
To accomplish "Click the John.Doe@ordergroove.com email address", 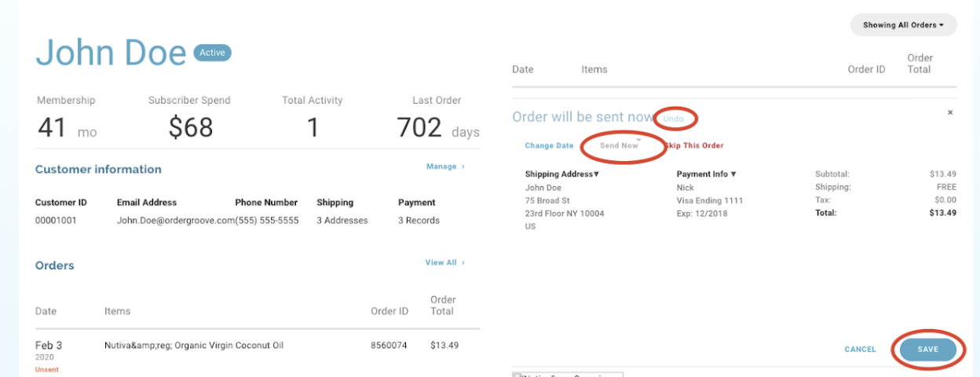I will point(175,221).
